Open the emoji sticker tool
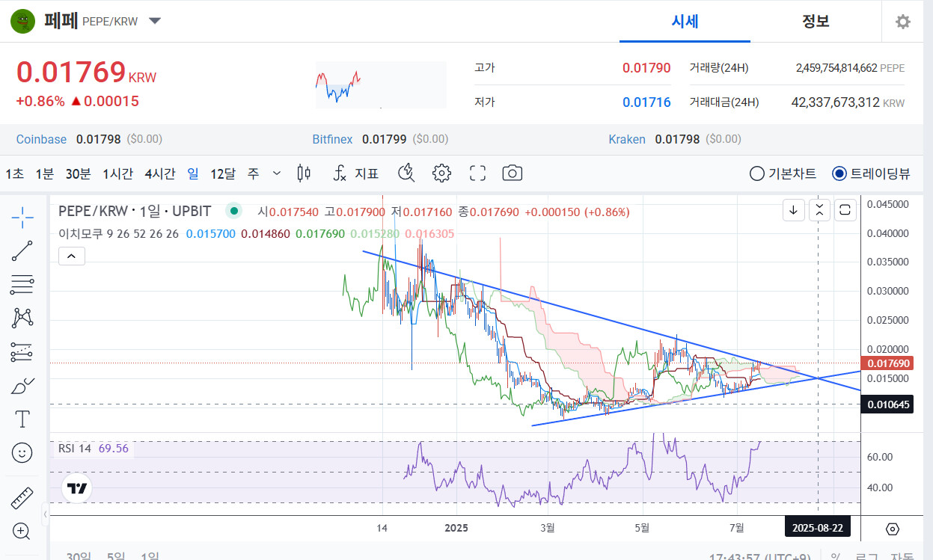The image size is (933, 560). click(22, 452)
